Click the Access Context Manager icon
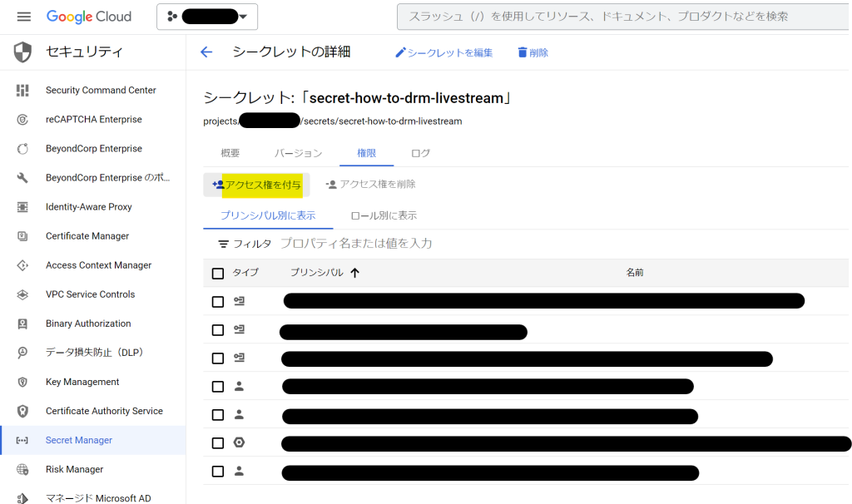 pos(22,265)
